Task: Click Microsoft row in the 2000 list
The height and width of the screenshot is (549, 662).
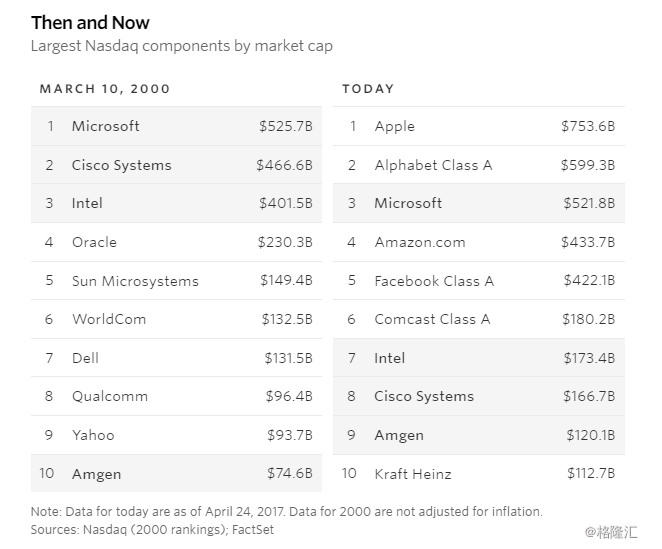Action: 176,126
